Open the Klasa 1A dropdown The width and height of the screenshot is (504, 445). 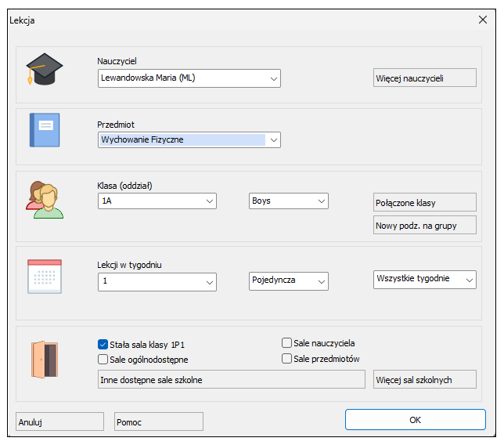[157, 201]
